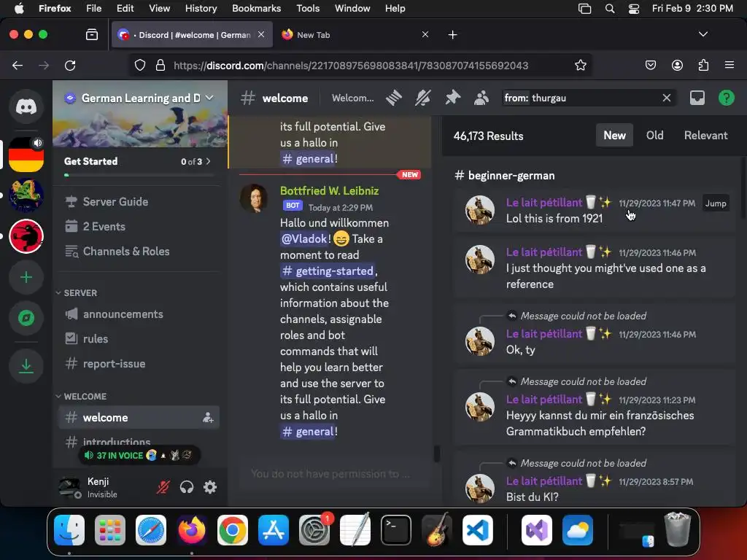Toggle microphone mute
This screenshot has height=560, width=747.
pyautogui.click(x=163, y=487)
